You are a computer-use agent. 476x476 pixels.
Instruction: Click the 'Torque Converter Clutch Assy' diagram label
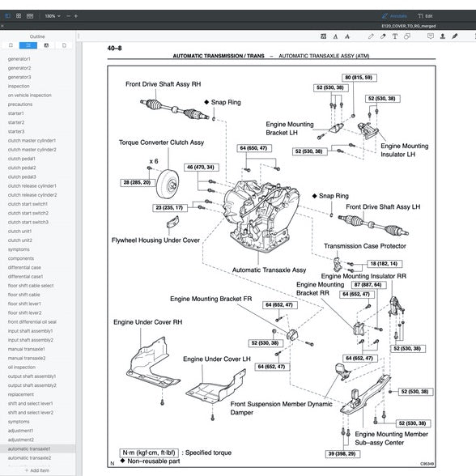[161, 142]
